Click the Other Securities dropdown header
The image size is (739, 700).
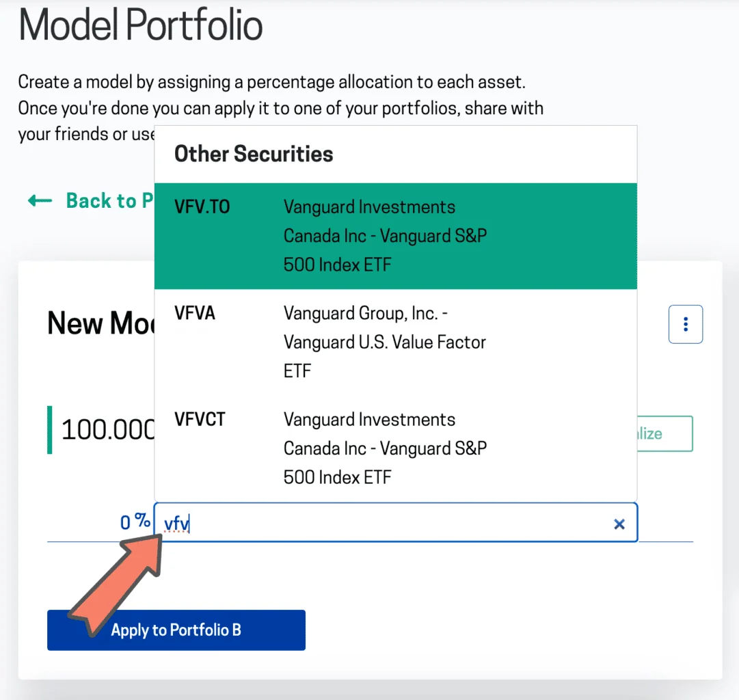click(x=254, y=154)
